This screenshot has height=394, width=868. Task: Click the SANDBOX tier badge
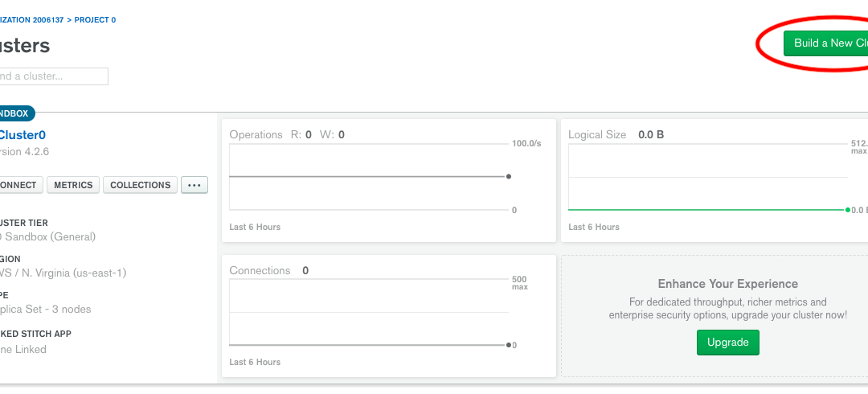click(x=14, y=114)
